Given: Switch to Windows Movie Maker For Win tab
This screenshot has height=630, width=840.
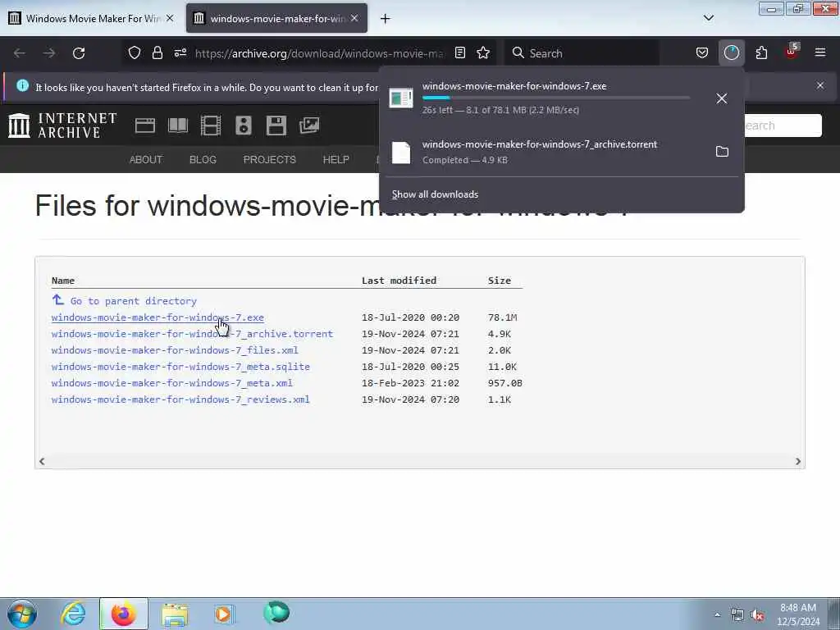Looking at the screenshot, I should pyautogui.click(x=91, y=19).
